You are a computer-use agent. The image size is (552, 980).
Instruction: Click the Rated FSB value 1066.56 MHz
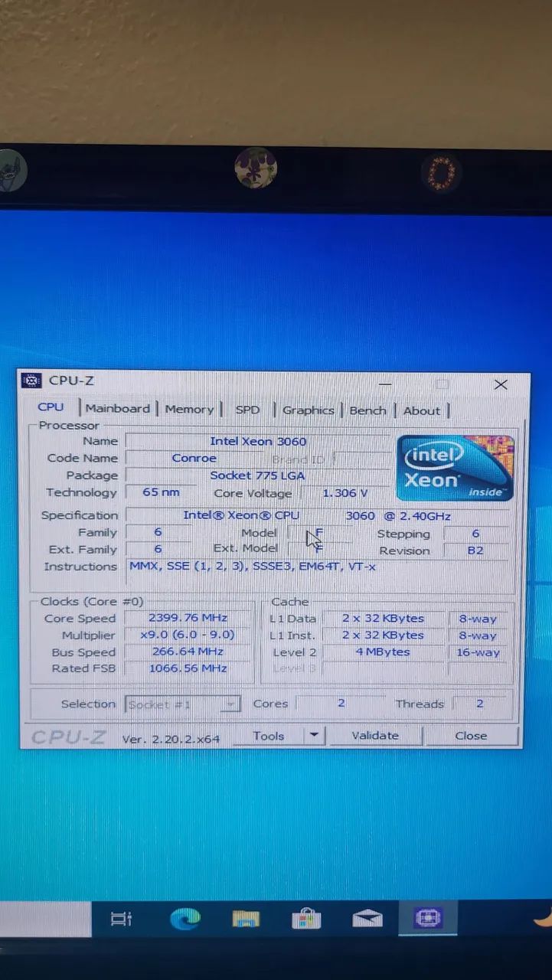pos(188,669)
